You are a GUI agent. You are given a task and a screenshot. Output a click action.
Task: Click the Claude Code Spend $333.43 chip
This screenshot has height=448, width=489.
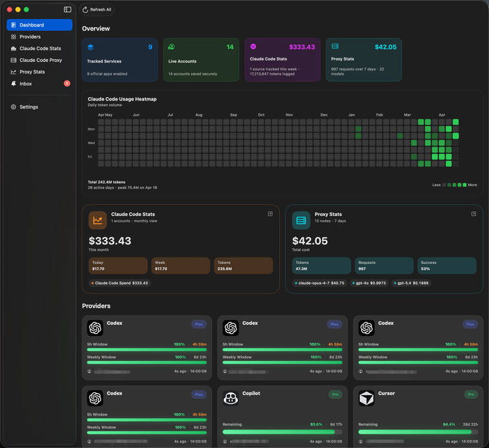click(x=120, y=283)
